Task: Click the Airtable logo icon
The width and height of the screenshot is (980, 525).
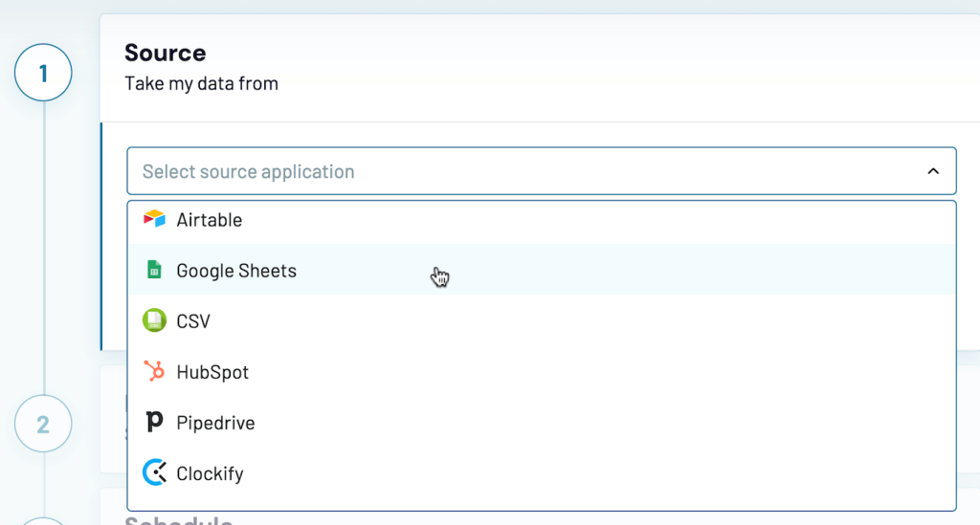Action: (x=154, y=219)
